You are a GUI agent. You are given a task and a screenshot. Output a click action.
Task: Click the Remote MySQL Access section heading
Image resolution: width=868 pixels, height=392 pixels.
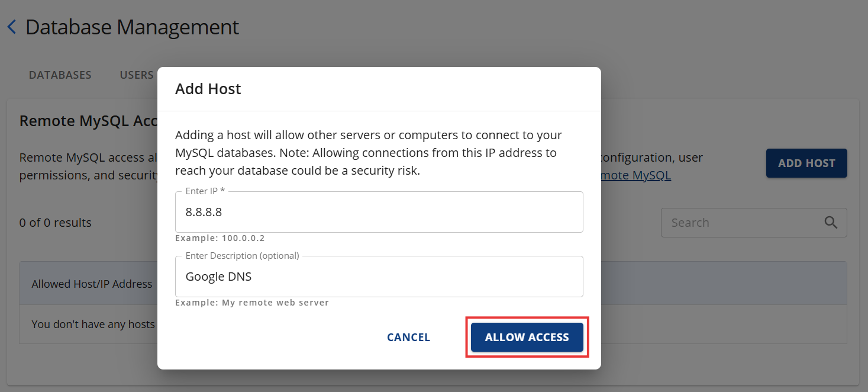(88, 121)
